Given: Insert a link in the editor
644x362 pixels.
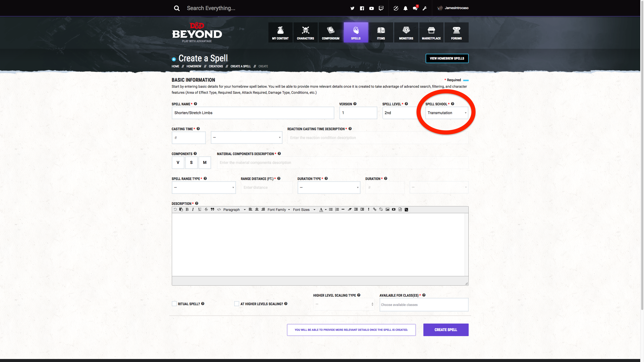Looking at the screenshot, I should (x=375, y=209).
